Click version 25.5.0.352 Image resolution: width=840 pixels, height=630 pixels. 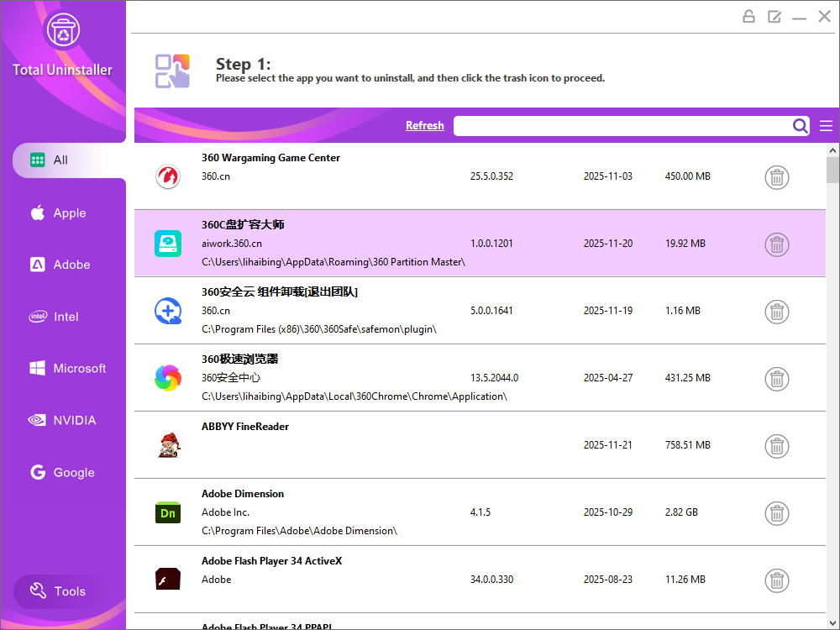[491, 176]
